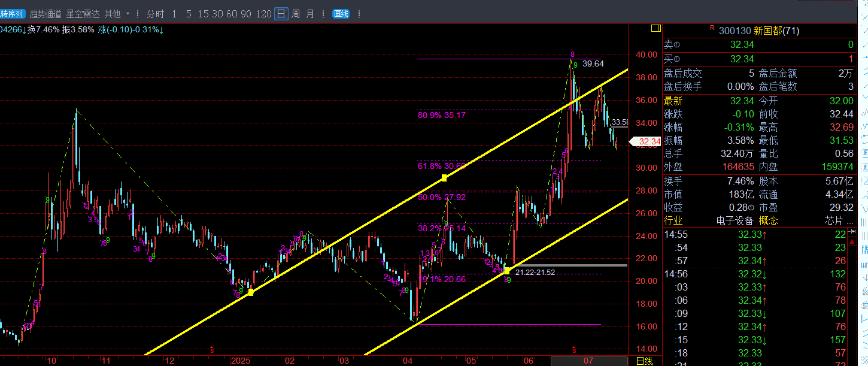Switch to the 90-minute period

(x=246, y=14)
